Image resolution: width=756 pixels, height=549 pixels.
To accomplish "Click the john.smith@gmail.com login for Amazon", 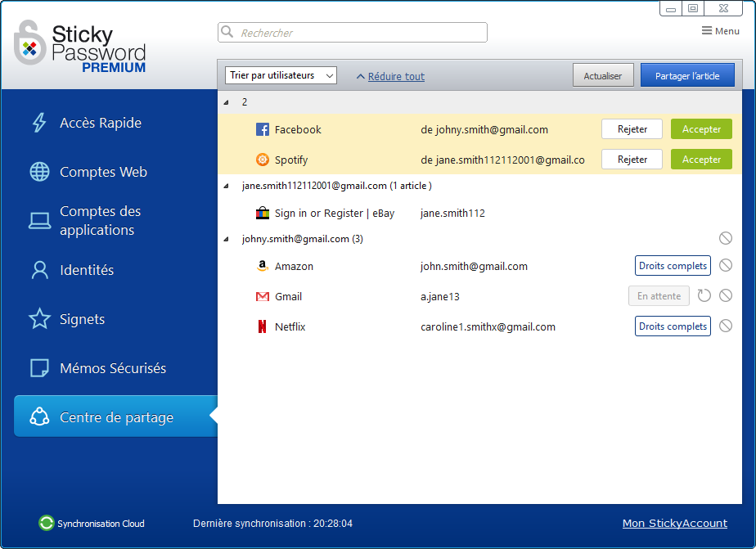I will tap(474, 267).
